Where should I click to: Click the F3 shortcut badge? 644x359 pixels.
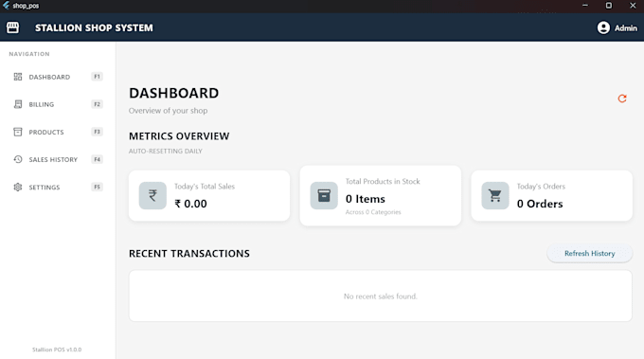(x=97, y=132)
